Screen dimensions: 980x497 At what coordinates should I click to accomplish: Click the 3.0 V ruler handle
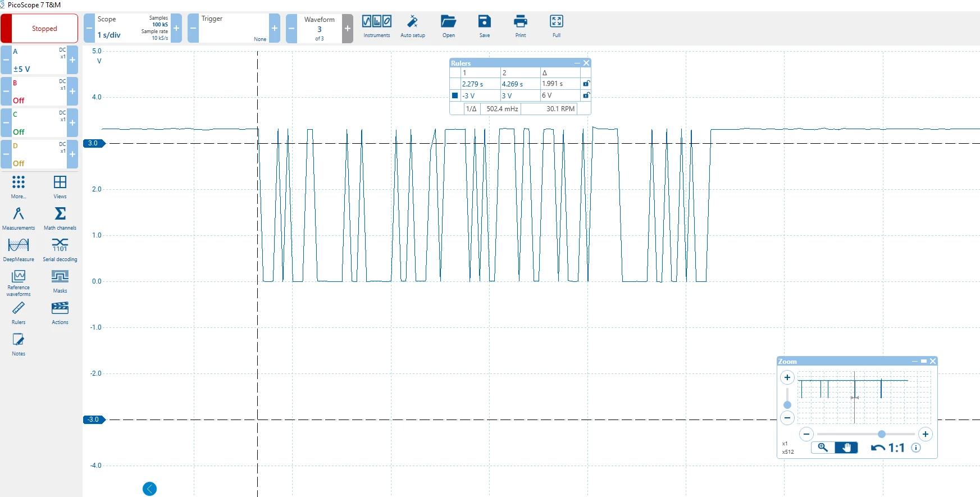click(x=94, y=143)
